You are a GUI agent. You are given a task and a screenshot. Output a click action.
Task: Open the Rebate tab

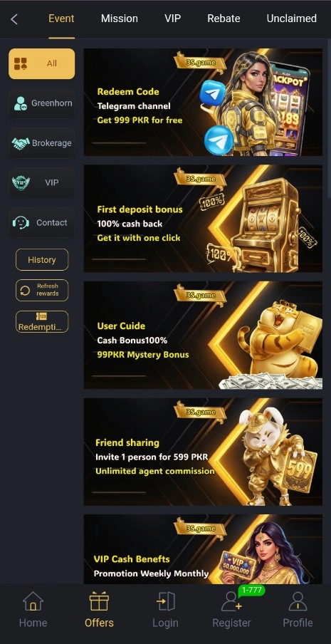224,19
